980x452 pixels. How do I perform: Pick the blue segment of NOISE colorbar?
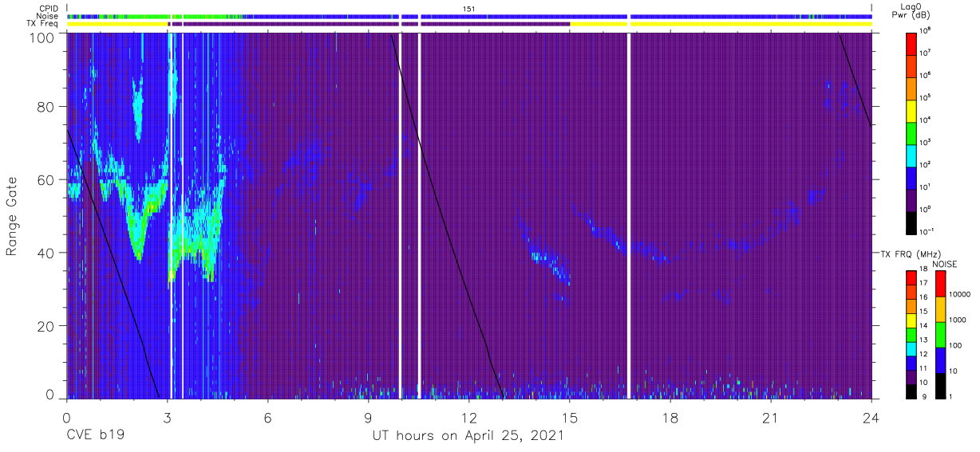(940, 360)
